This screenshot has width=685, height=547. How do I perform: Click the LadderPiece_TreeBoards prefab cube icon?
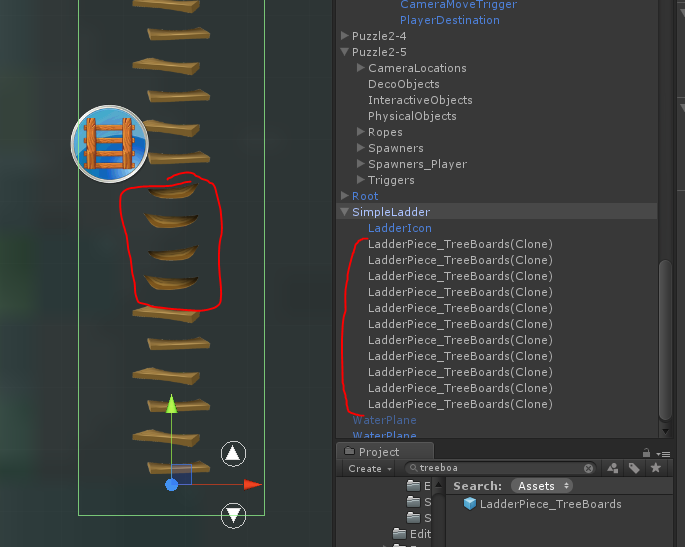point(470,504)
